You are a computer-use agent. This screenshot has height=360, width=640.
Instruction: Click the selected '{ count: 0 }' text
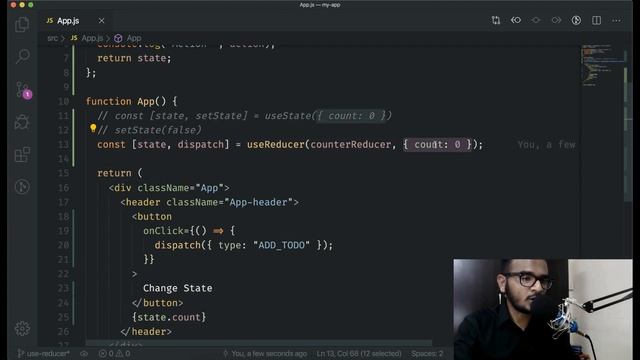437,144
